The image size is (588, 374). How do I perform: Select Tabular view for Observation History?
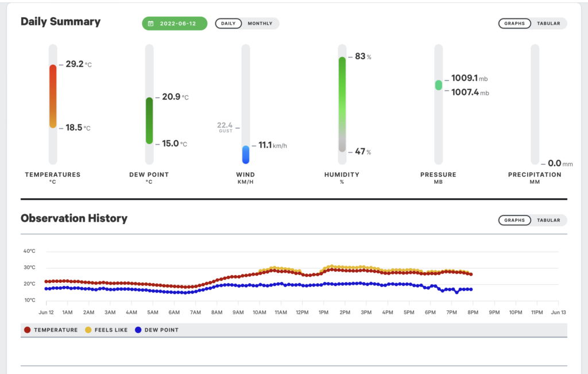pyautogui.click(x=548, y=220)
